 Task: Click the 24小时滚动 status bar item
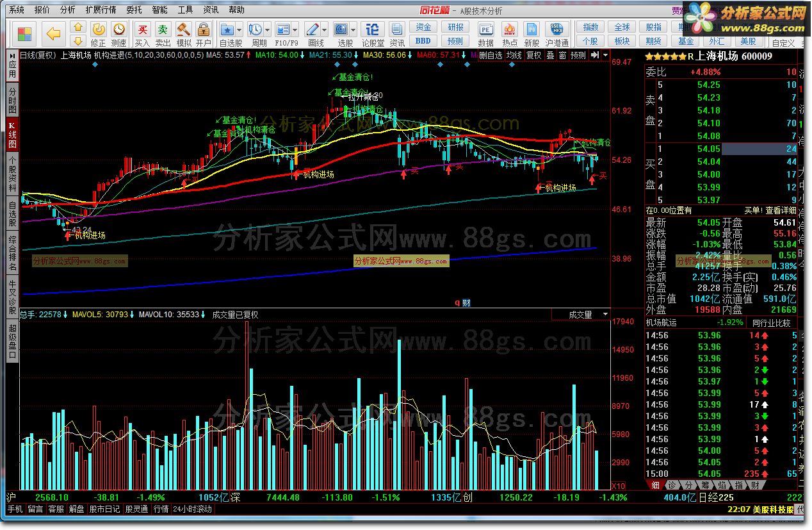click(x=192, y=509)
